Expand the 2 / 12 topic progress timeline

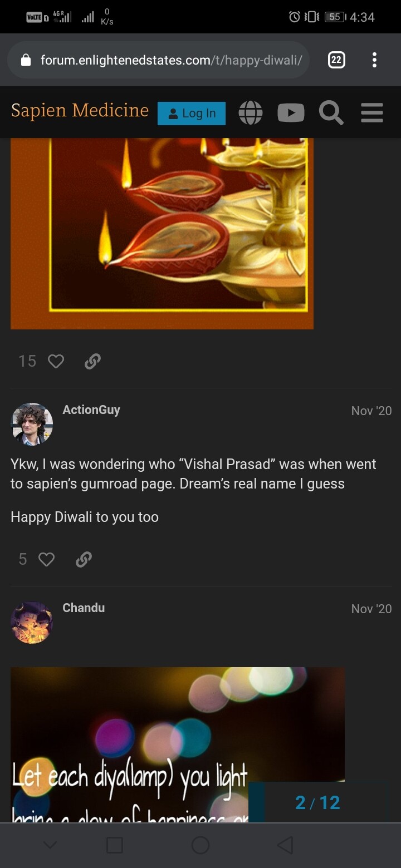(x=317, y=802)
